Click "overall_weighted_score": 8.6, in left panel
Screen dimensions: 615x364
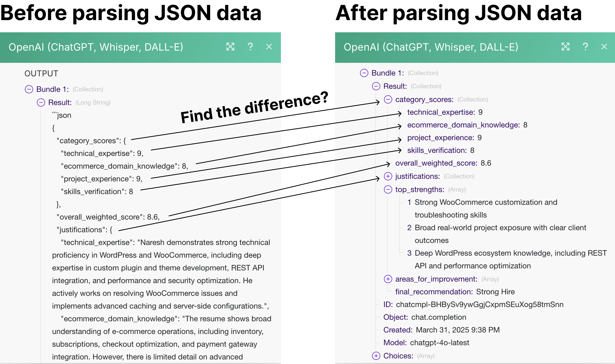(x=108, y=217)
